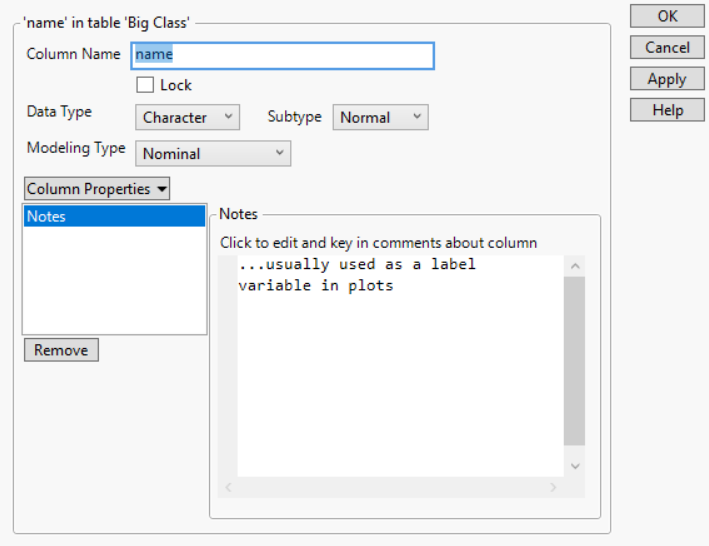Open the Column Properties menu button

coord(97,189)
